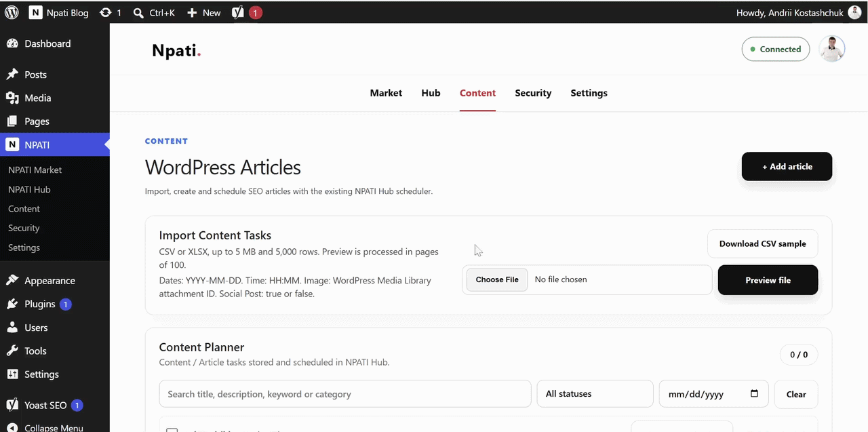Click the WordPress Articles heading
868x432 pixels.
click(223, 168)
